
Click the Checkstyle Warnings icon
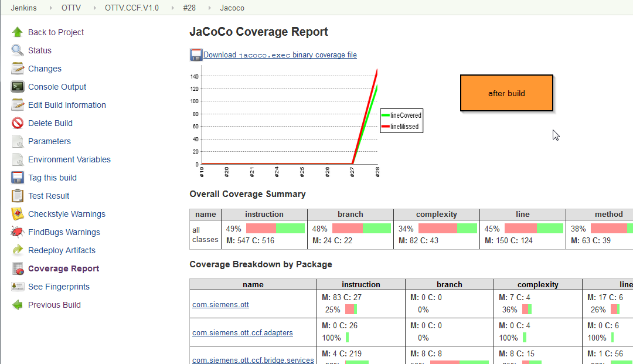[x=18, y=214]
